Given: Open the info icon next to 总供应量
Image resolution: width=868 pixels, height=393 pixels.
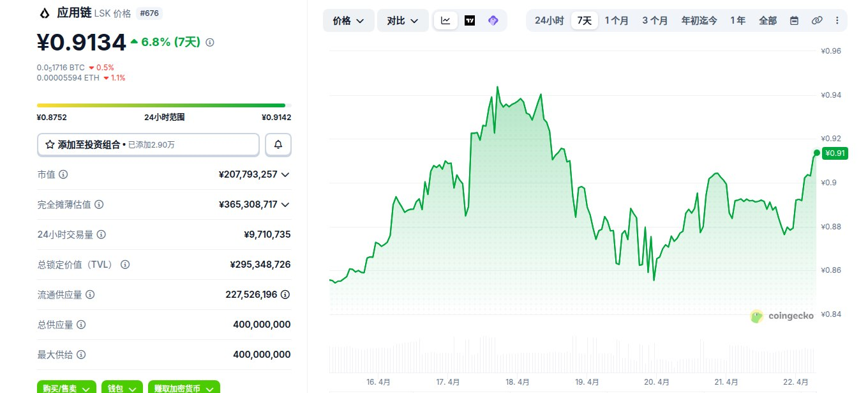Looking at the screenshot, I should (x=81, y=325).
